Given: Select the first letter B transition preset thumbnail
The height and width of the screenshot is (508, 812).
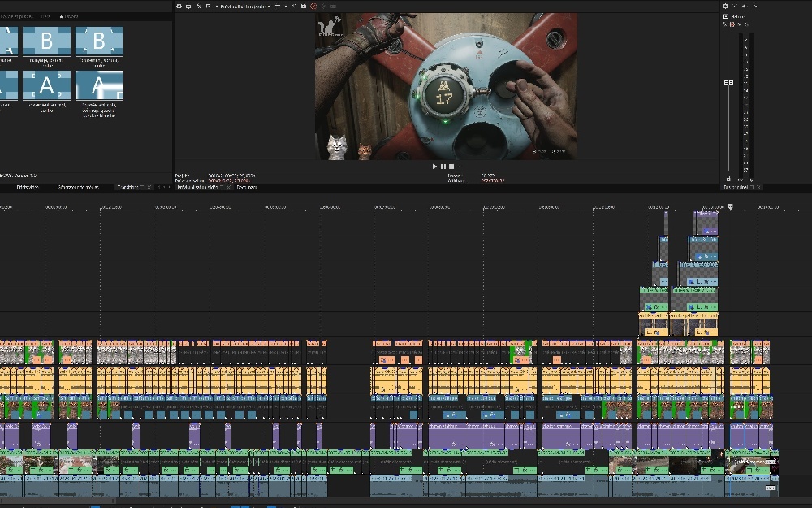Looking at the screenshot, I should pos(45,41).
